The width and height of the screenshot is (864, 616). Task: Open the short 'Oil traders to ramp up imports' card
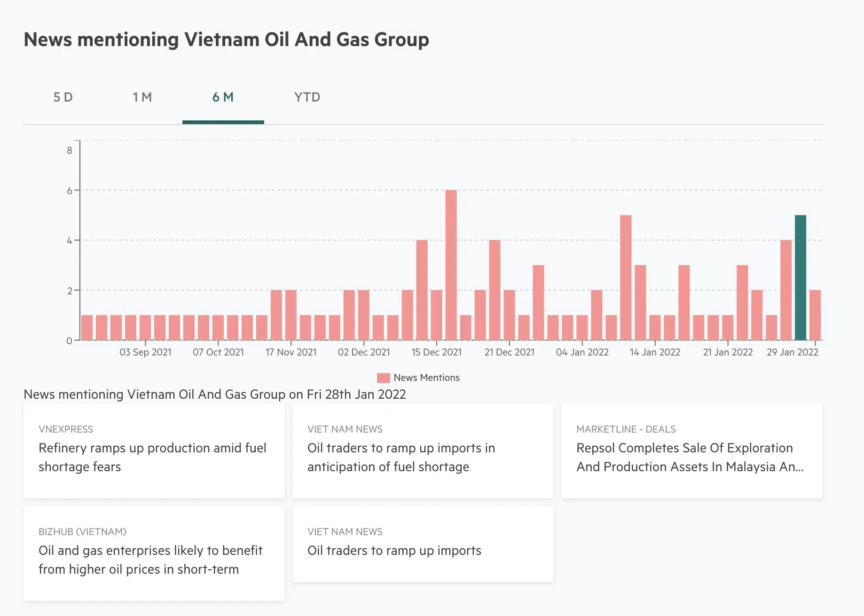coord(394,551)
